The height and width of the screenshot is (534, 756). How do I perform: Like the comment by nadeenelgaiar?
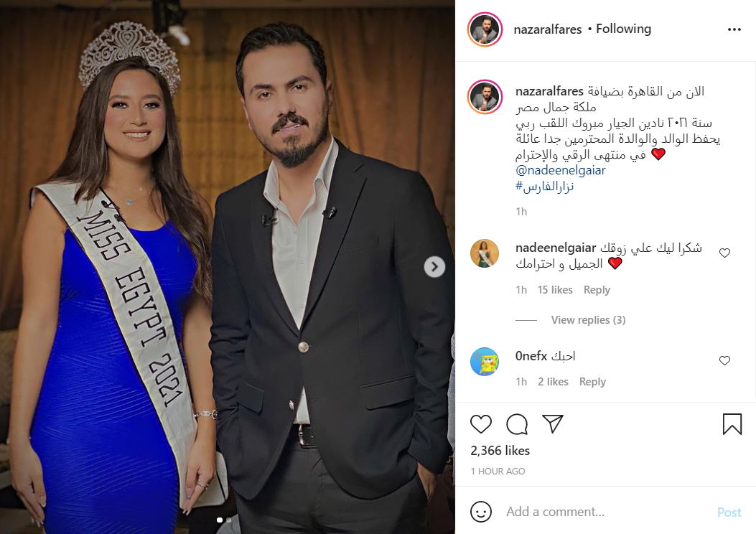pos(724,253)
